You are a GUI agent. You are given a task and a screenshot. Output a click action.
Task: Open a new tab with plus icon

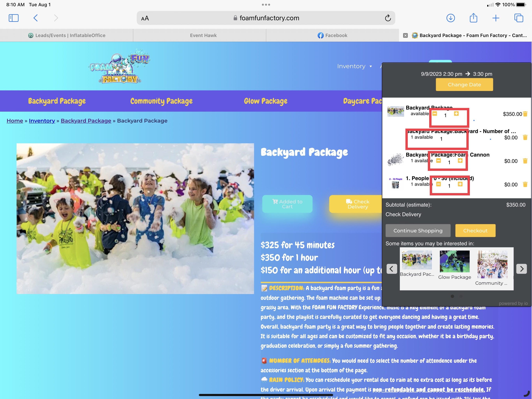point(496,18)
